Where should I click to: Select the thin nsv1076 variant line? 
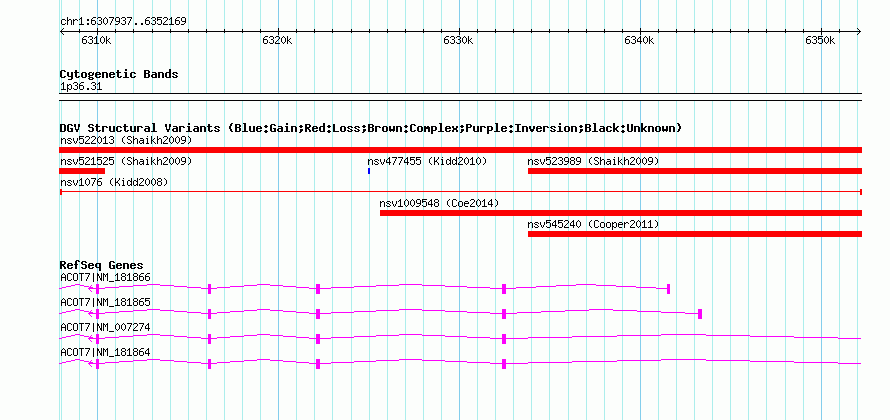(x=460, y=192)
